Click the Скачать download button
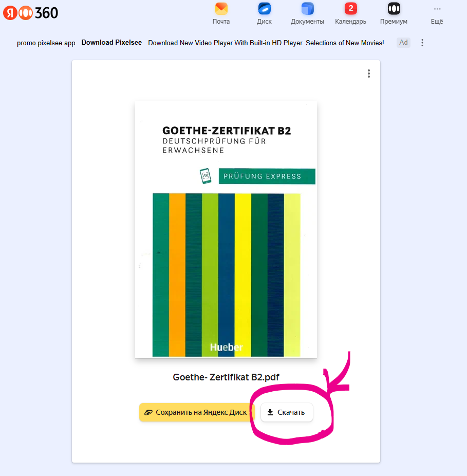This screenshot has width=467, height=476. pos(287,412)
